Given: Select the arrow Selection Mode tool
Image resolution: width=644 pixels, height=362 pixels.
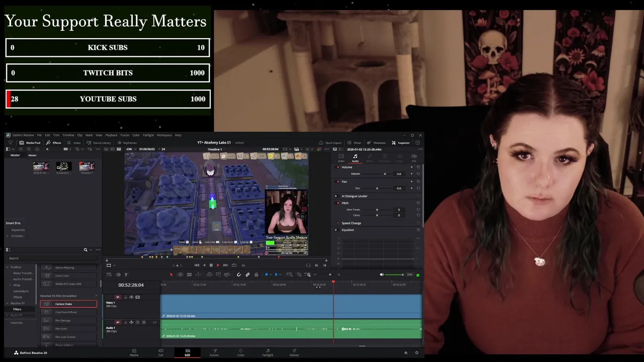Looking at the screenshot, I should 171,275.
